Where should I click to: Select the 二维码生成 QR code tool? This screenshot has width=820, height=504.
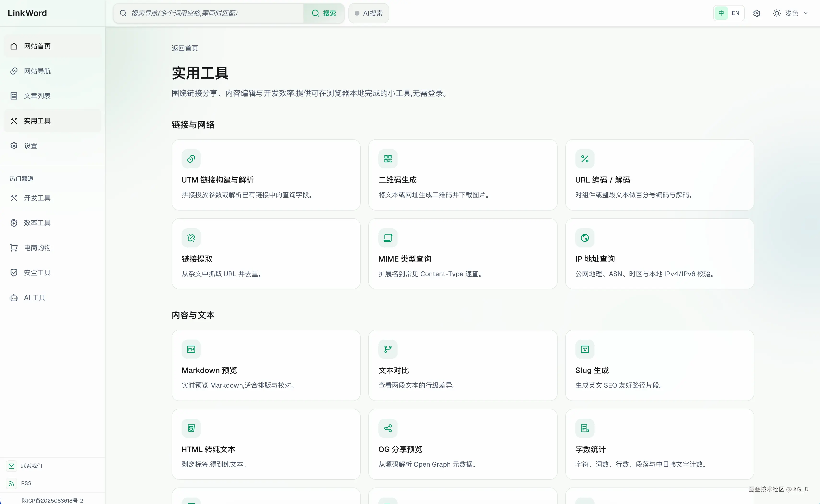(462, 175)
